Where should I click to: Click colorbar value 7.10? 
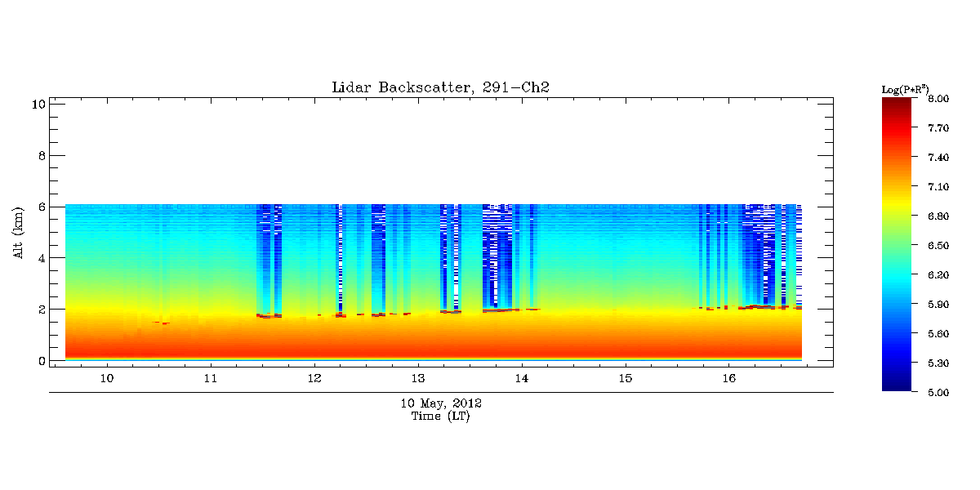point(938,187)
